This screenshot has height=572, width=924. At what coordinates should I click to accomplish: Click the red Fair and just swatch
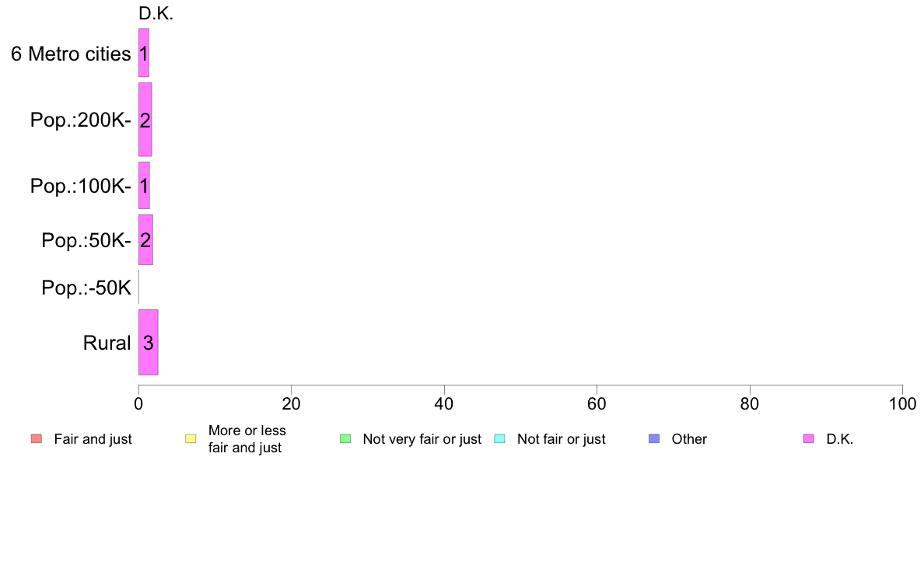tap(37, 439)
